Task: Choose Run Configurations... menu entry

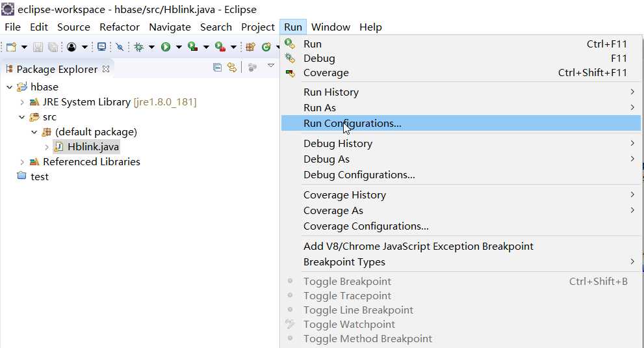Action: (461, 124)
